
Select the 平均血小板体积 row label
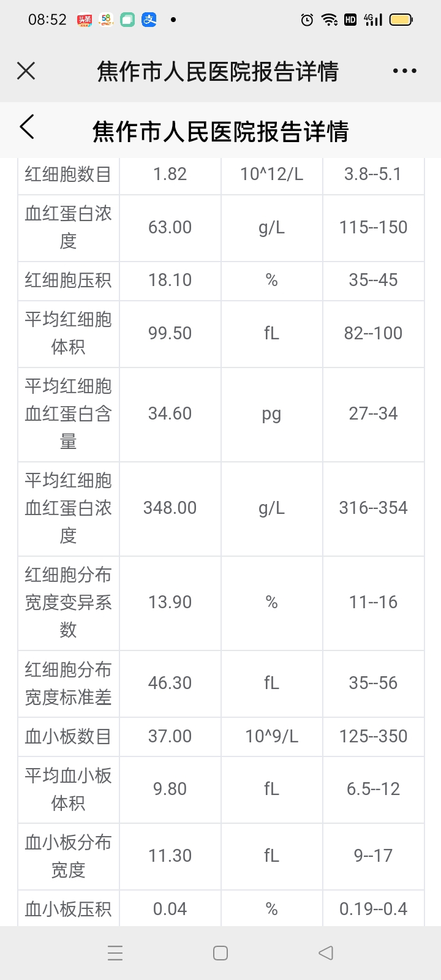tap(68, 789)
